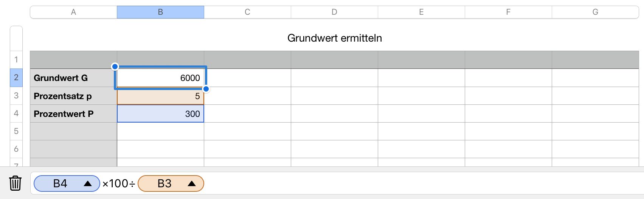Click the trash icon to delete the formula
Screen dimensions: 644x199
(x=15, y=183)
